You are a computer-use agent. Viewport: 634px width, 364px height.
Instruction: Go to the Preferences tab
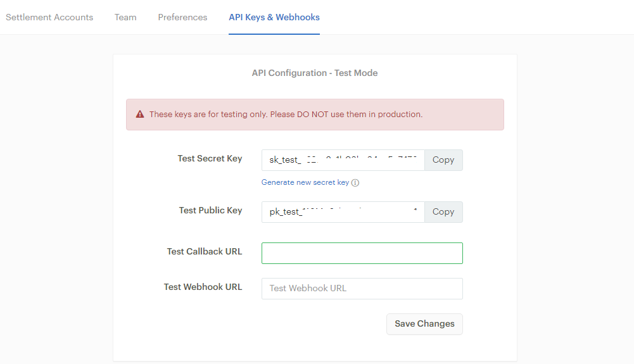(182, 17)
